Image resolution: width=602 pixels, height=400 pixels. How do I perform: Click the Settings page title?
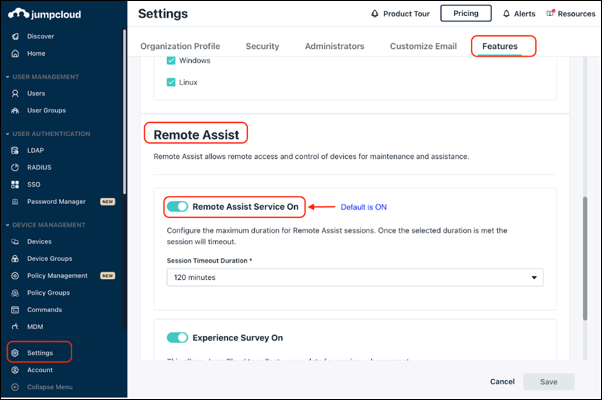(163, 14)
